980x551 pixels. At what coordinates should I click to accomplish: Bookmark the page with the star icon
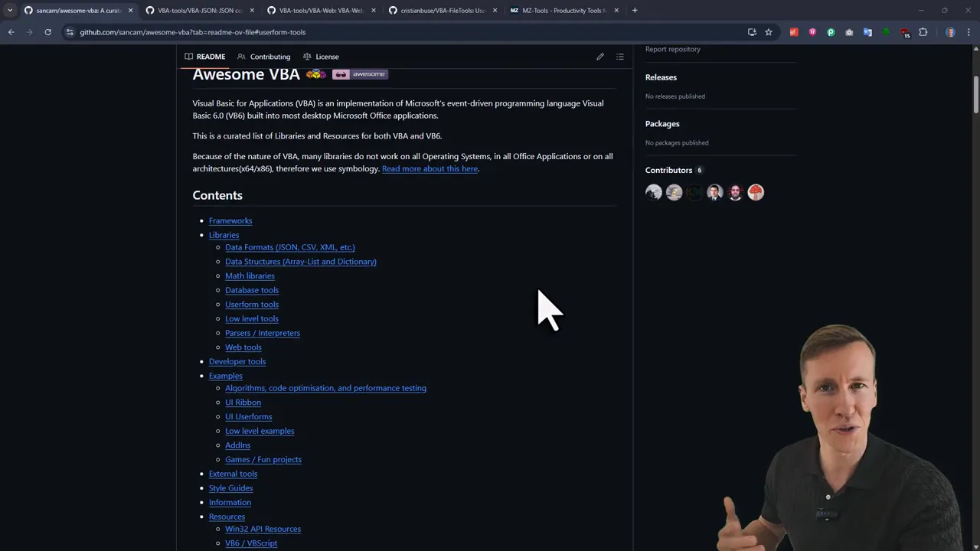769,32
